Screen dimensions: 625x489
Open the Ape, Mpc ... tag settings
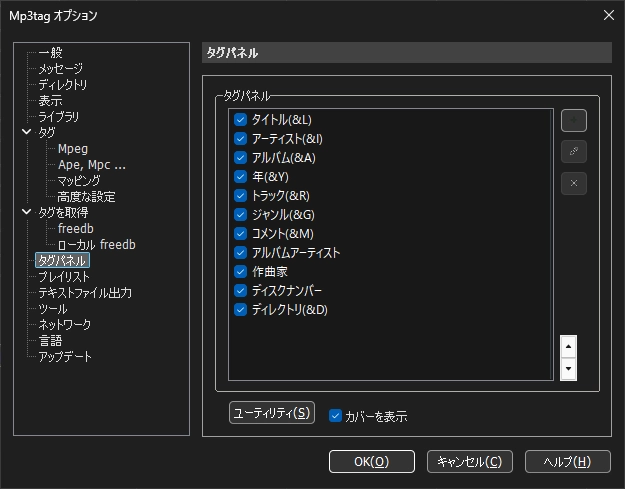click(92, 165)
